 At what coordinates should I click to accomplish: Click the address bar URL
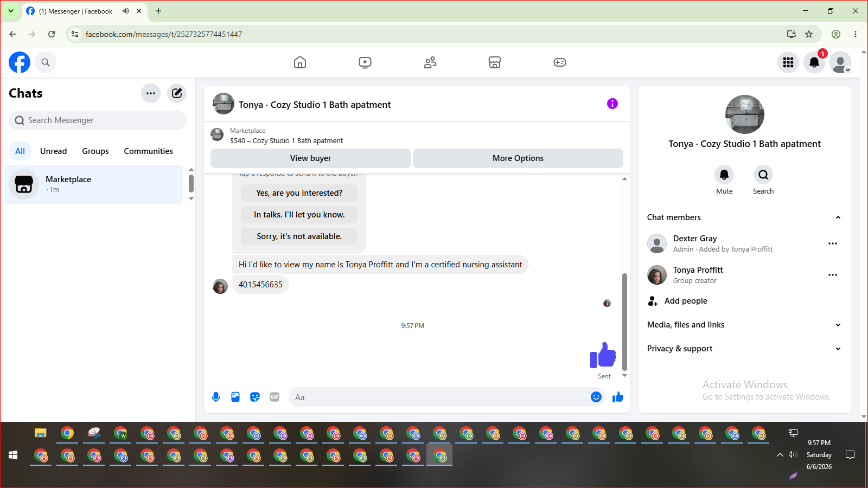[164, 34]
